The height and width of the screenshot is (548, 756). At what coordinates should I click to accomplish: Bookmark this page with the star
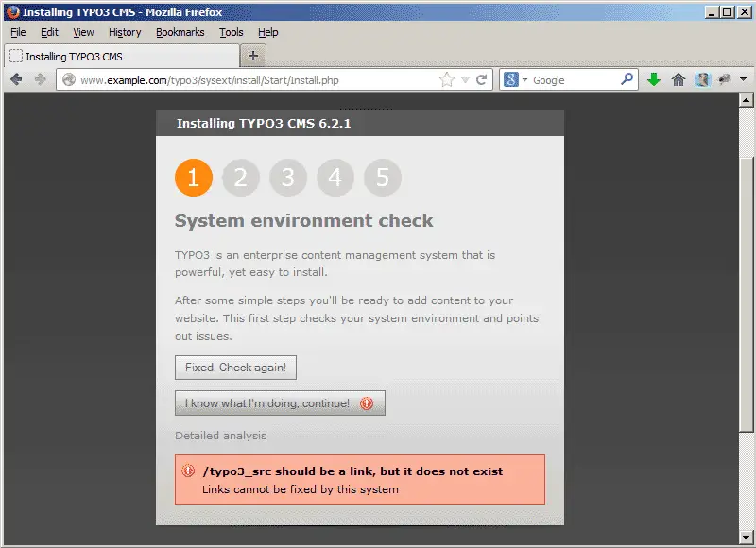(447, 79)
